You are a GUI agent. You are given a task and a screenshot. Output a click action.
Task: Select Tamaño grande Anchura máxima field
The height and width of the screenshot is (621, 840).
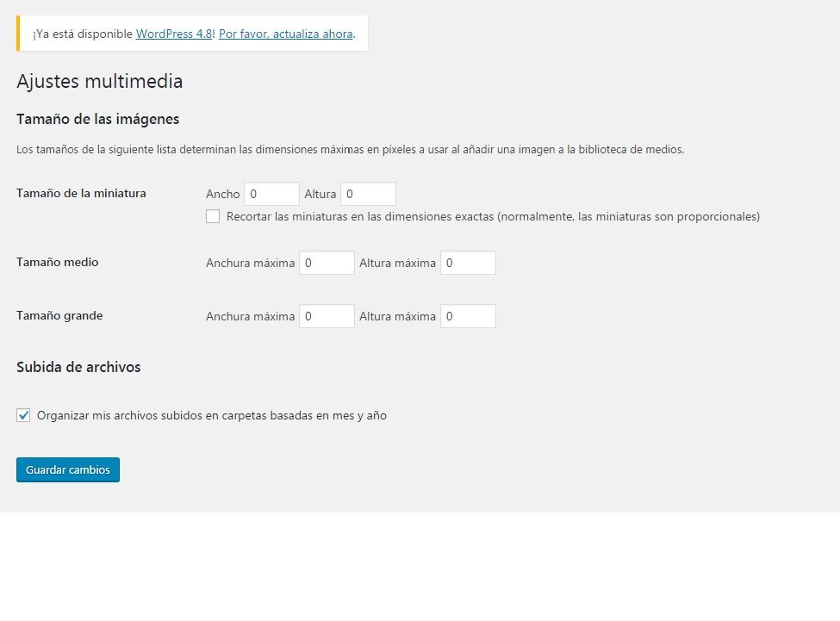click(327, 316)
